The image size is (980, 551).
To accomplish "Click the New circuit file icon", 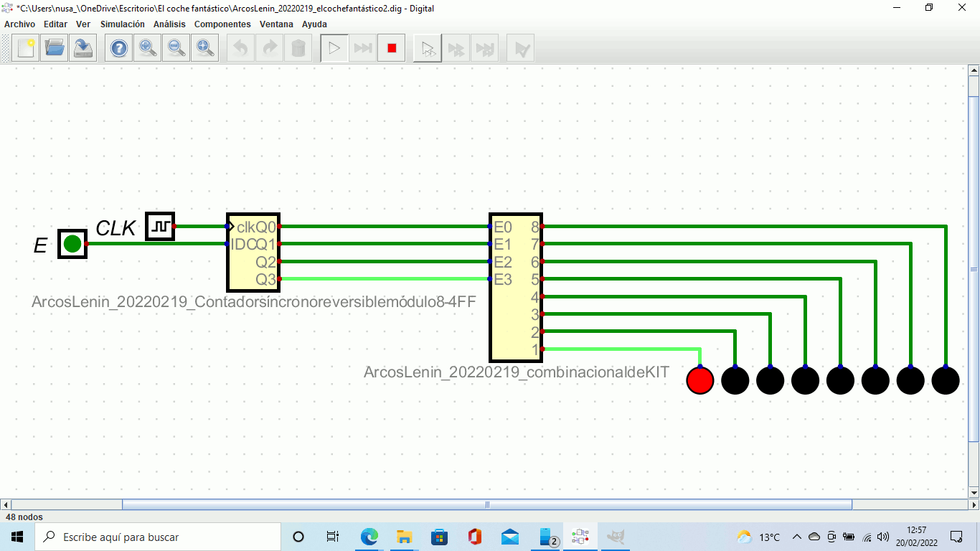I will point(26,49).
